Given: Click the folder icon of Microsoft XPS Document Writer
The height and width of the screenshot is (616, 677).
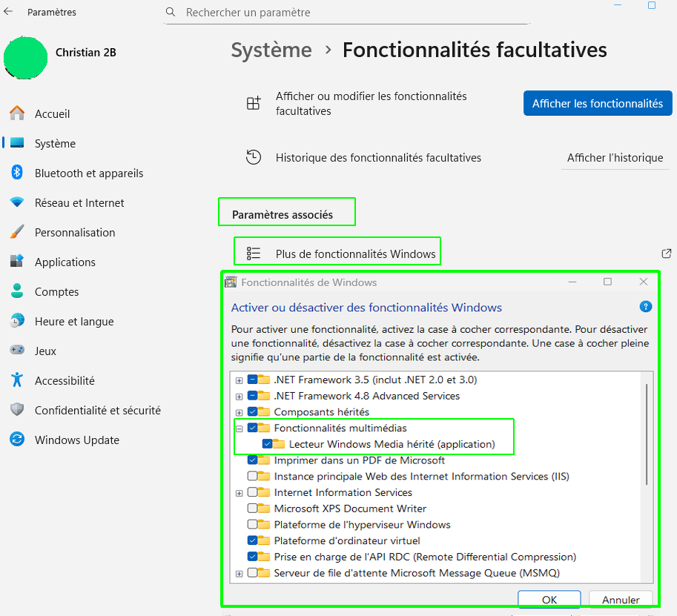Looking at the screenshot, I should click(x=264, y=508).
